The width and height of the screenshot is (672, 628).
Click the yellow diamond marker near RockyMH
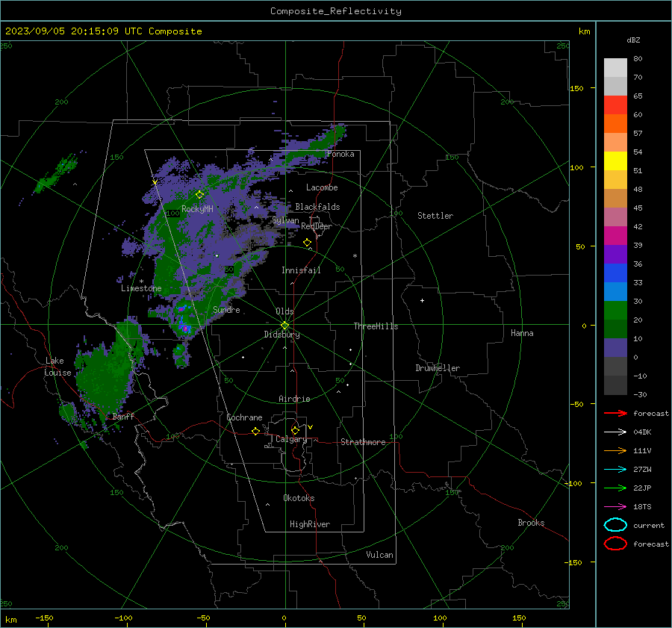coord(199,195)
